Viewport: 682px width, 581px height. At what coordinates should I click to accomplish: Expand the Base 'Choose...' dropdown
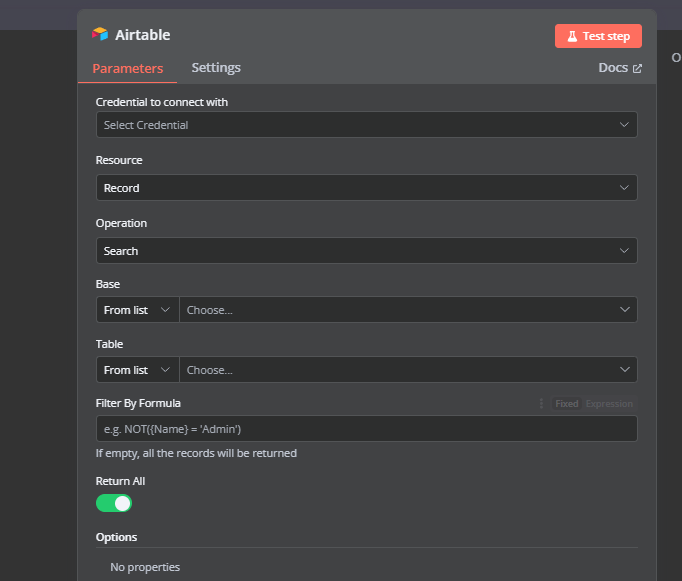tap(408, 310)
